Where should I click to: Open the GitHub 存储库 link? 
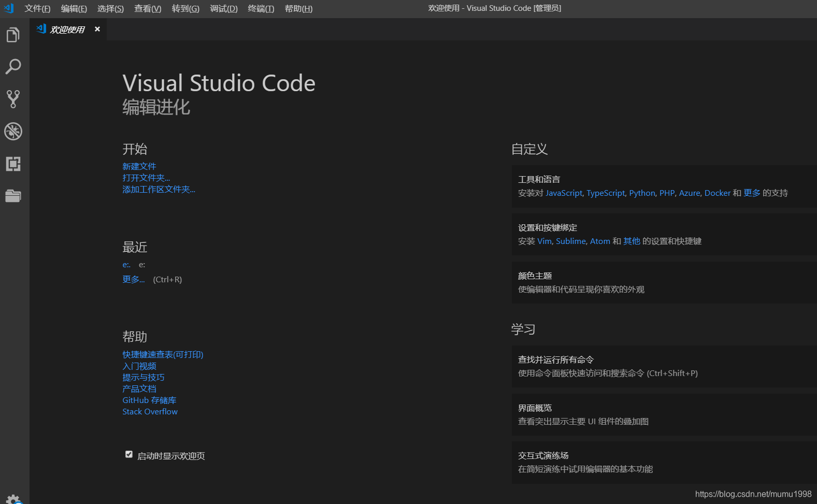149,400
